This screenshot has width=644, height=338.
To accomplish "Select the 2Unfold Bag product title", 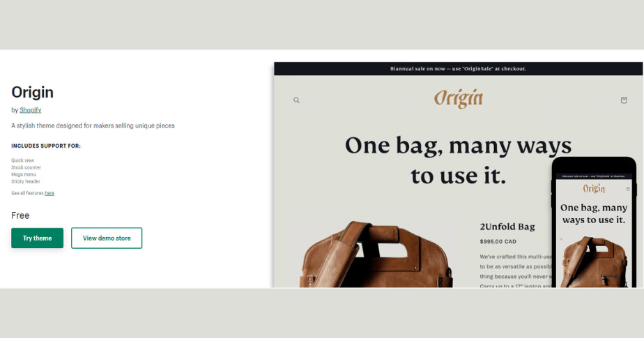I will [x=507, y=226].
